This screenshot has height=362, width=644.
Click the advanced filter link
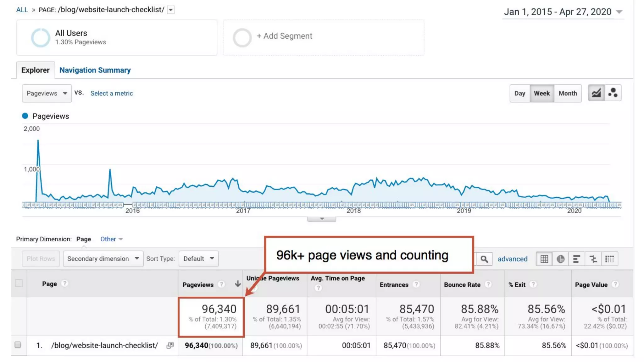click(x=512, y=259)
